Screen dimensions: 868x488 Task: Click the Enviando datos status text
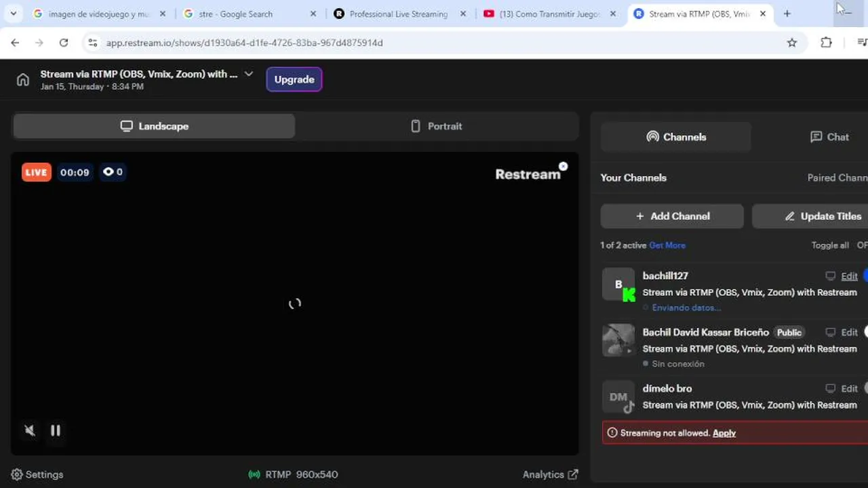[686, 308]
